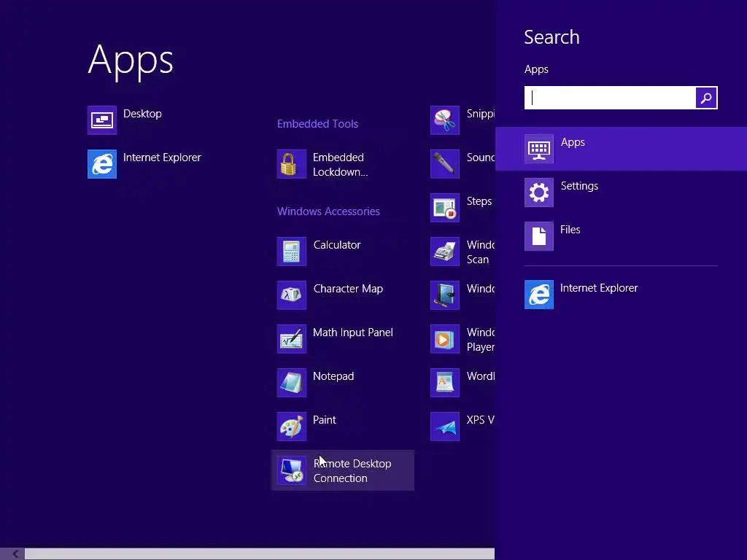Search within Internet Explorer in Search pane
This screenshot has height=560, width=747.
pos(539,295)
